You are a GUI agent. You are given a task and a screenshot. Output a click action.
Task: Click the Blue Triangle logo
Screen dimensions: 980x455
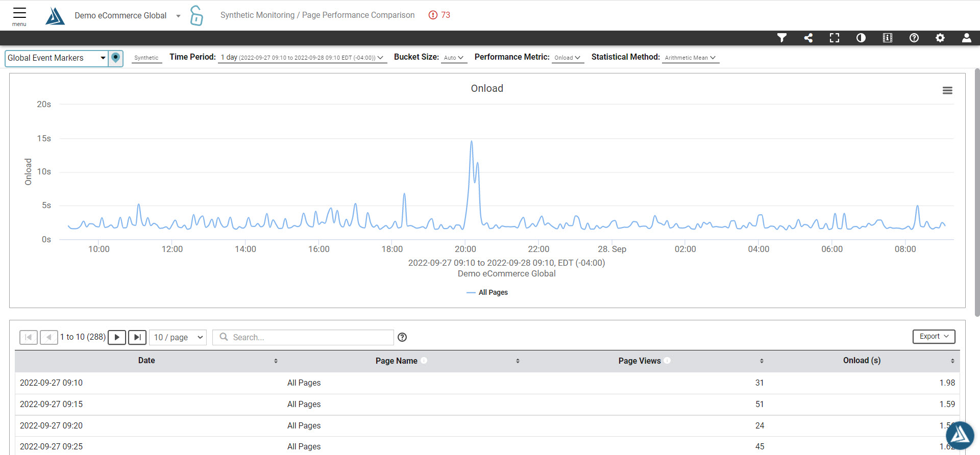(55, 16)
